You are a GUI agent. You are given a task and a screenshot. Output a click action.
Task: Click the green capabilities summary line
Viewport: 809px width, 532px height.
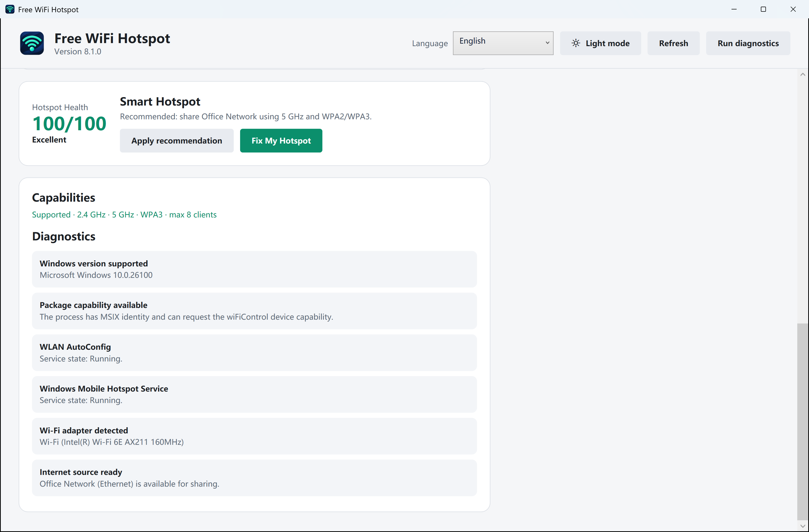coord(124,214)
